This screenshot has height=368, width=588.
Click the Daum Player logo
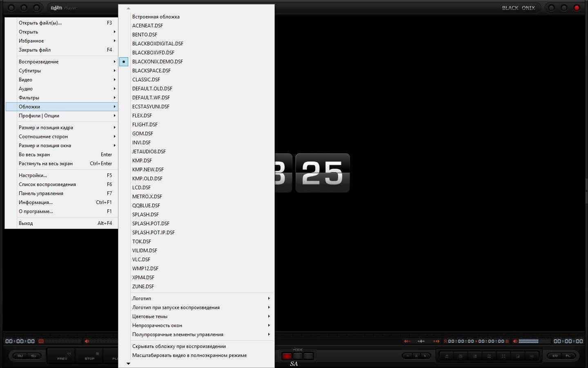pos(64,8)
